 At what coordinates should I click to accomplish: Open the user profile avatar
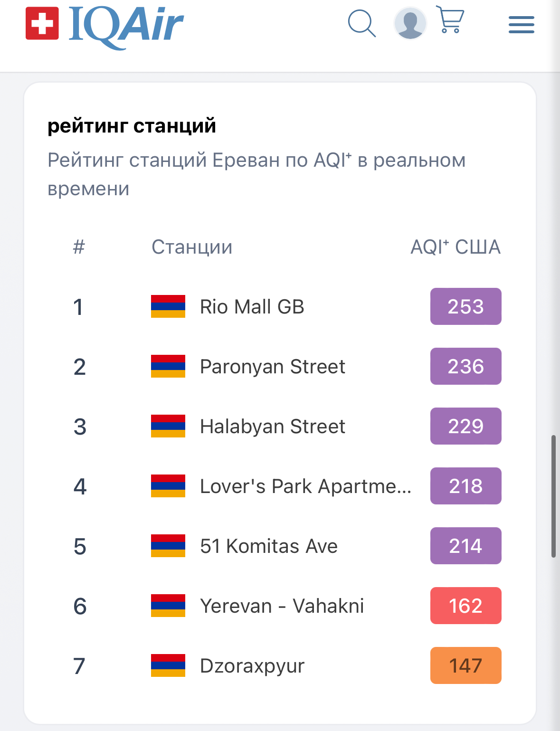[410, 23]
